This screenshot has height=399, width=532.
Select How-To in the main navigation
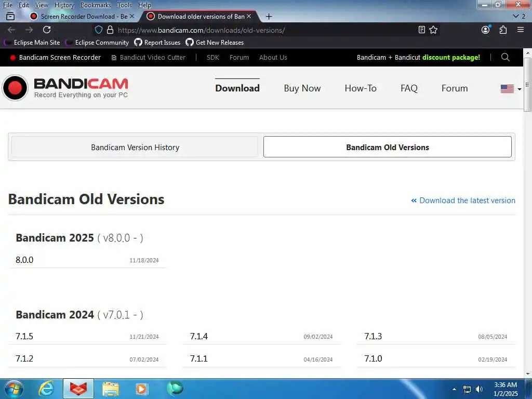pos(361,88)
